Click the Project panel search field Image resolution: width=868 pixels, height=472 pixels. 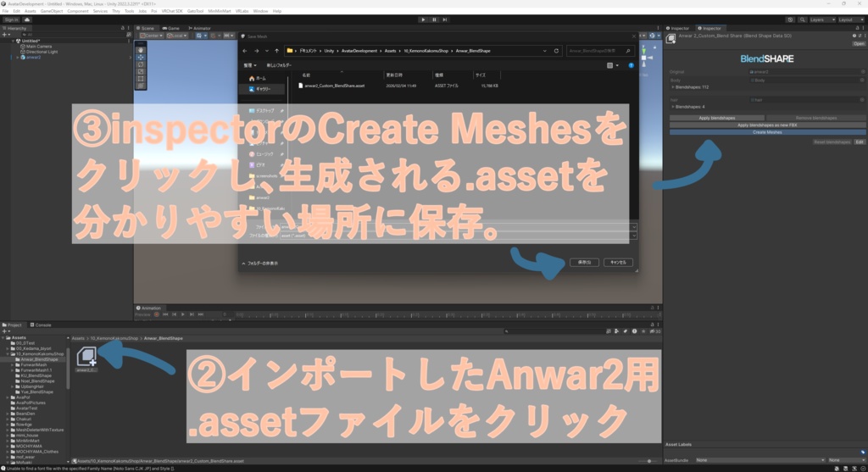pos(554,331)
